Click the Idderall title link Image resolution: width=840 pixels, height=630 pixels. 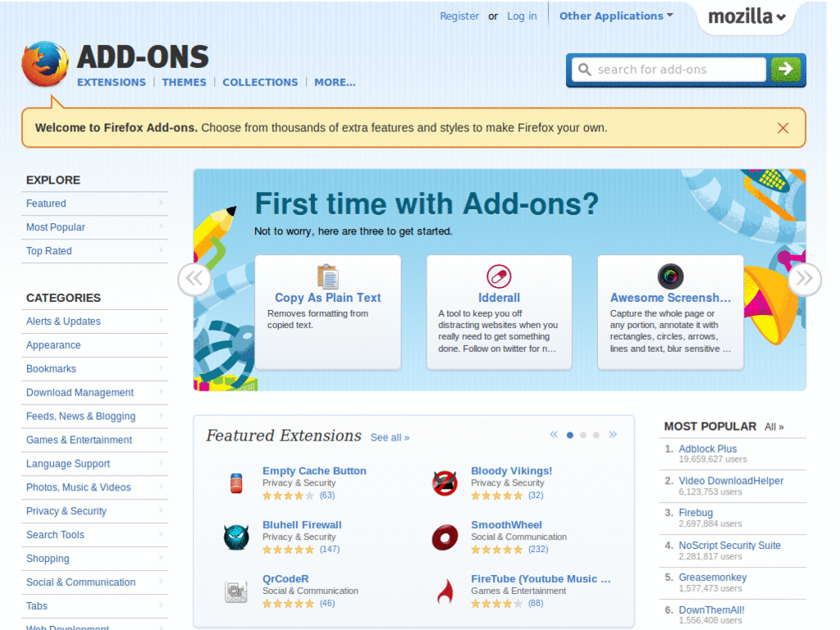click(499, 298)
